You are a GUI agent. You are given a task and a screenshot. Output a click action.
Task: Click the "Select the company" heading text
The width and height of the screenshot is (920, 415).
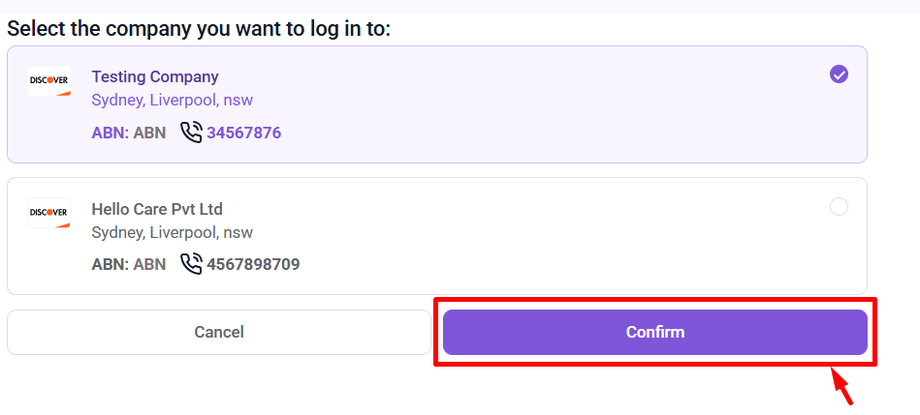tap(199, 28)
